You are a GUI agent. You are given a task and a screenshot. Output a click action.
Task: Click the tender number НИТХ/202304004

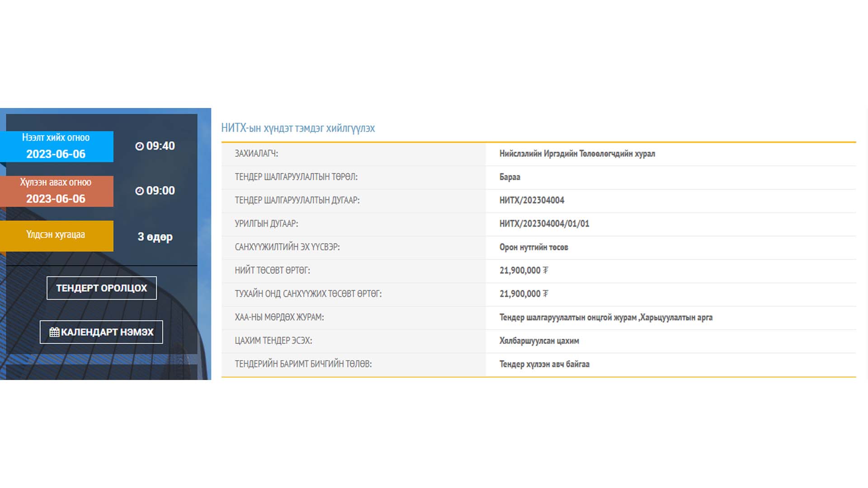pyautogui.click(x=532, y=200)
